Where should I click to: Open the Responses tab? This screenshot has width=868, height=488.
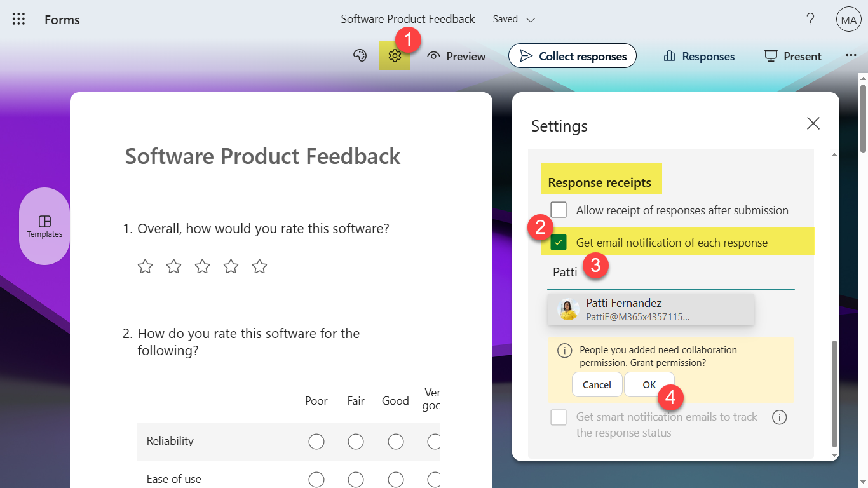699,56
